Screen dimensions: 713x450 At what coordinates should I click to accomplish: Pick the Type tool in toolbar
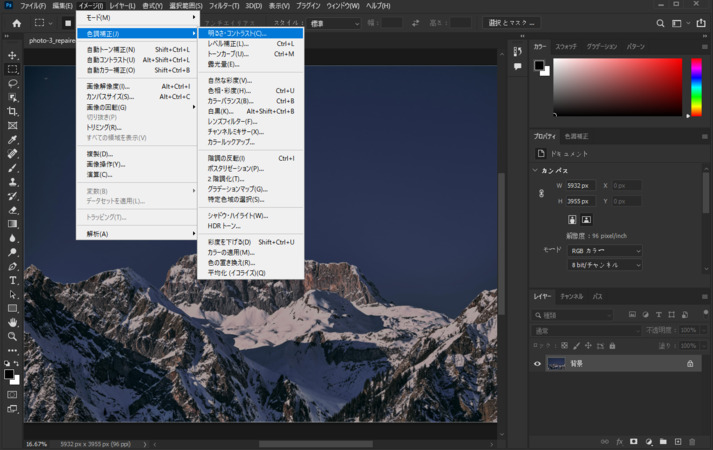(x=12, y=281)
